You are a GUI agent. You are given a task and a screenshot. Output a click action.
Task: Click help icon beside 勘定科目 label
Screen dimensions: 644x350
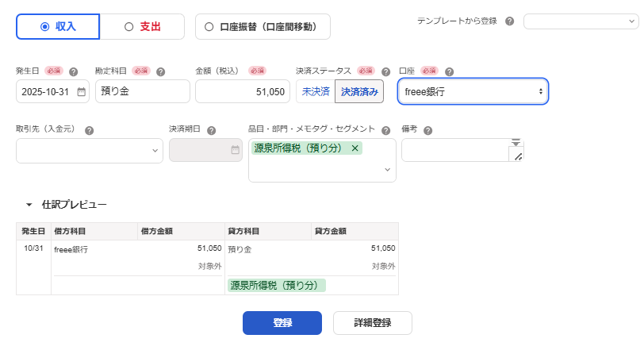tap(160, 72)
